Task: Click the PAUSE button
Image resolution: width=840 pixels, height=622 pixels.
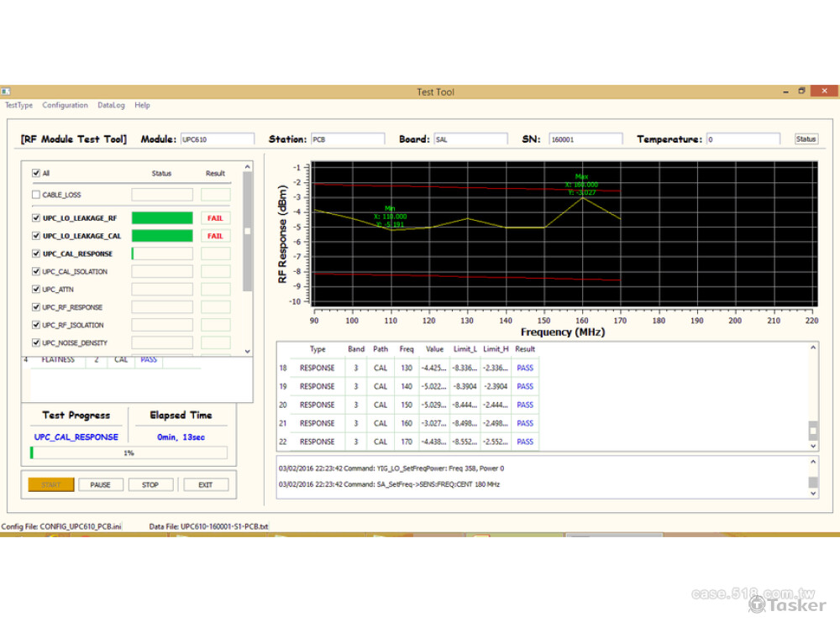Action: coord(98,484)
